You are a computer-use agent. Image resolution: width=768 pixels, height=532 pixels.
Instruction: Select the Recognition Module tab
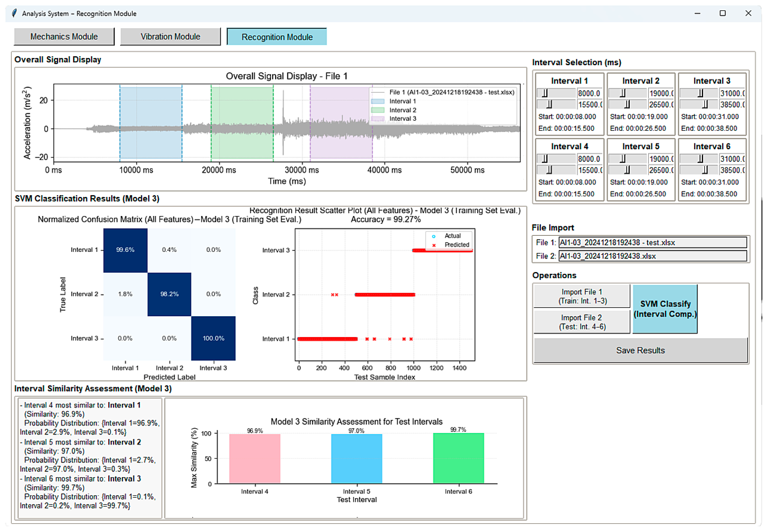[277, 37]
